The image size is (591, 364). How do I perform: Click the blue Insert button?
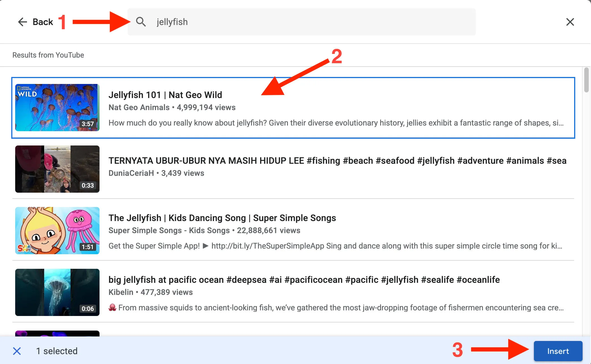coord(558,351)
